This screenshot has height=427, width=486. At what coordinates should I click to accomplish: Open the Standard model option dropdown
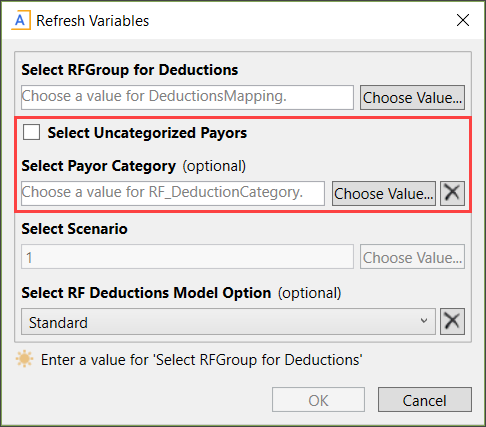pos(228,322)
